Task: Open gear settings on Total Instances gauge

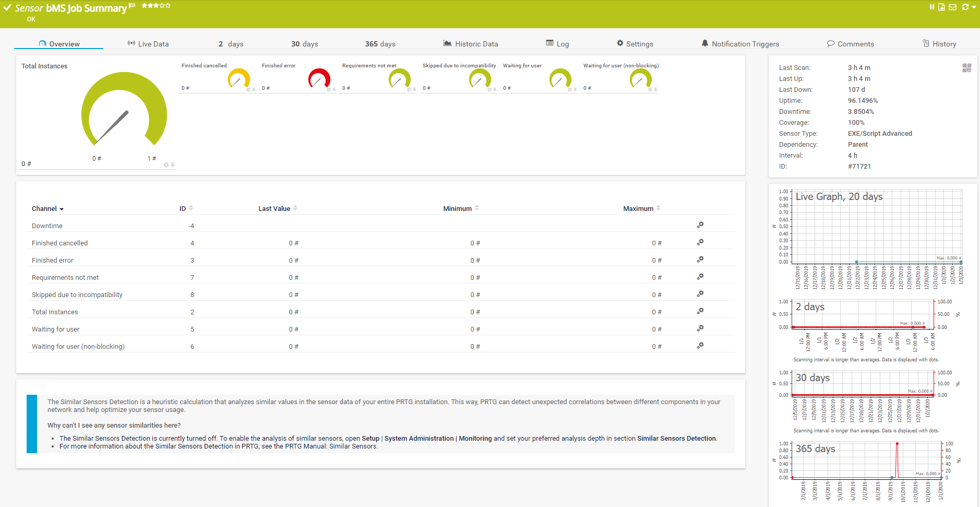Action: tap(166, 165)
